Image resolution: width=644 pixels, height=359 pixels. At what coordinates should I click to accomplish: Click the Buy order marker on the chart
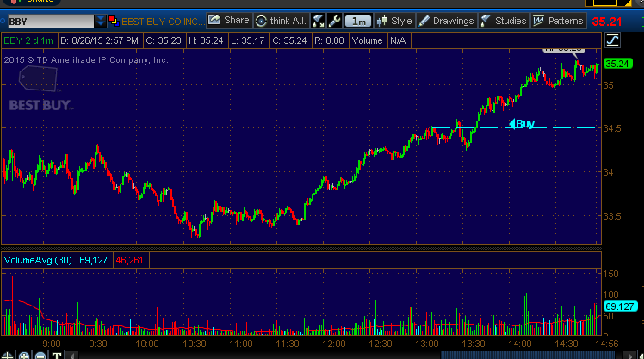522,124
